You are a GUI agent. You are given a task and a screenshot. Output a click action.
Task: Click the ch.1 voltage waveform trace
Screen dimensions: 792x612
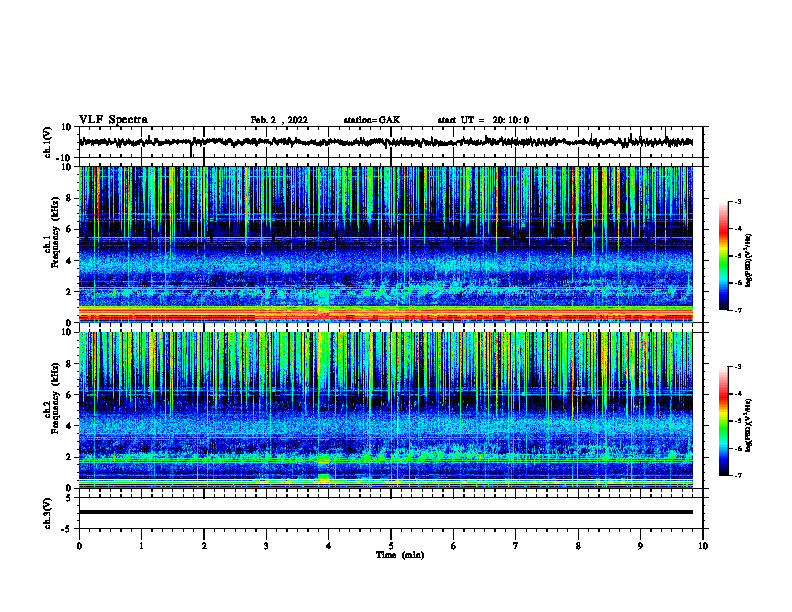click(x=385, y=142)
